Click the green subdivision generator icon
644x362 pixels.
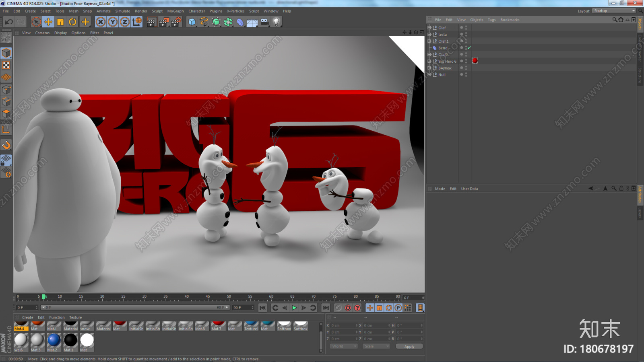tap(216, 22)
